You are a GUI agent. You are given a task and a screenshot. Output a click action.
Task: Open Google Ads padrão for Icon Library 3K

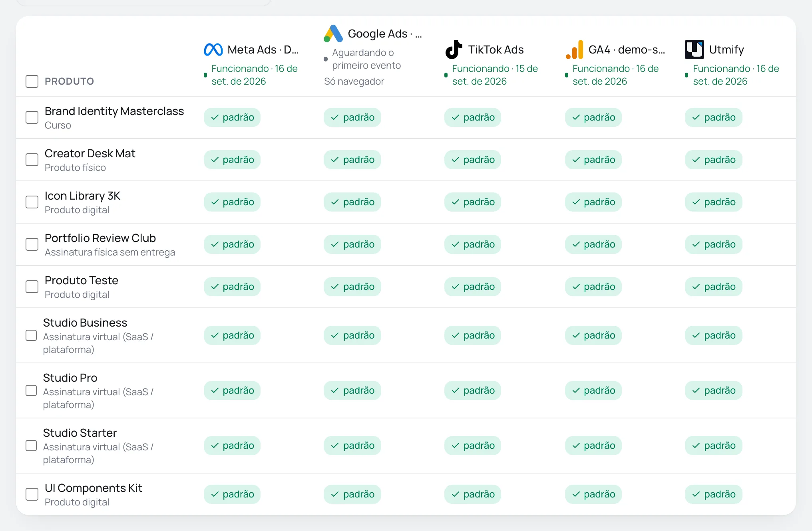(x=352, y=202)
